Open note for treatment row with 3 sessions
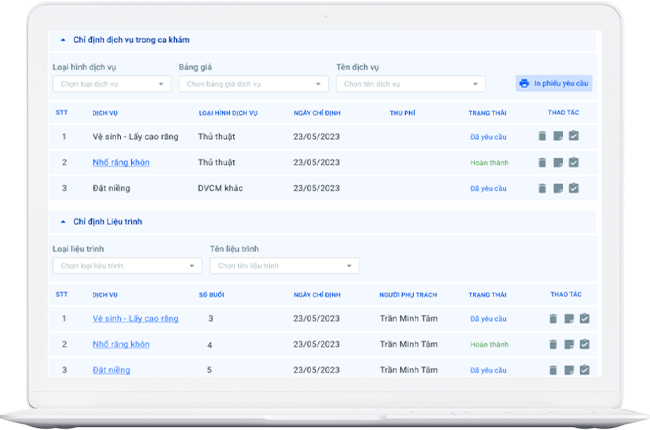 pos(568,319)
